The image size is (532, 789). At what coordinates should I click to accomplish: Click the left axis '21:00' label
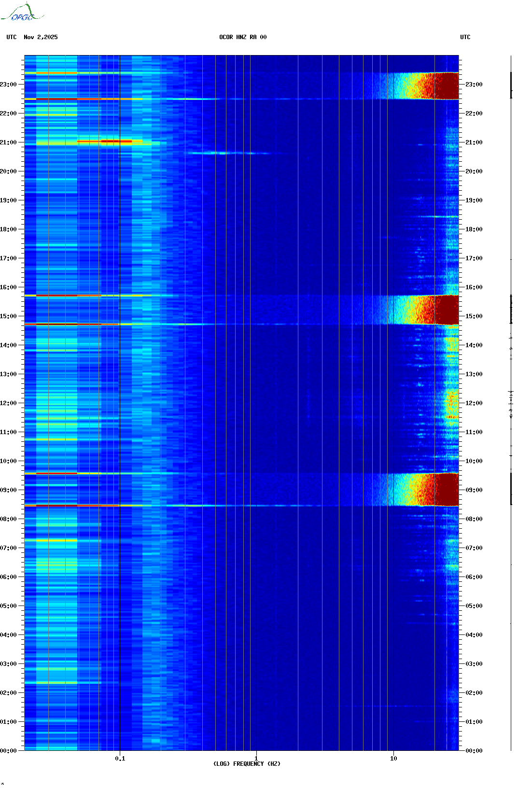click(x=8, y=142)
